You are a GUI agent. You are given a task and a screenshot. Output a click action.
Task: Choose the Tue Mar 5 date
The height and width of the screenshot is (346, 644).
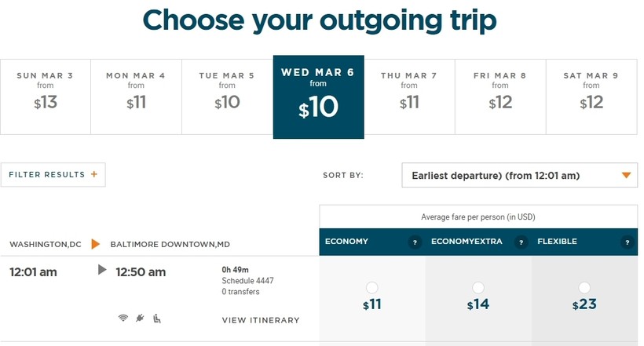point(227,94)
